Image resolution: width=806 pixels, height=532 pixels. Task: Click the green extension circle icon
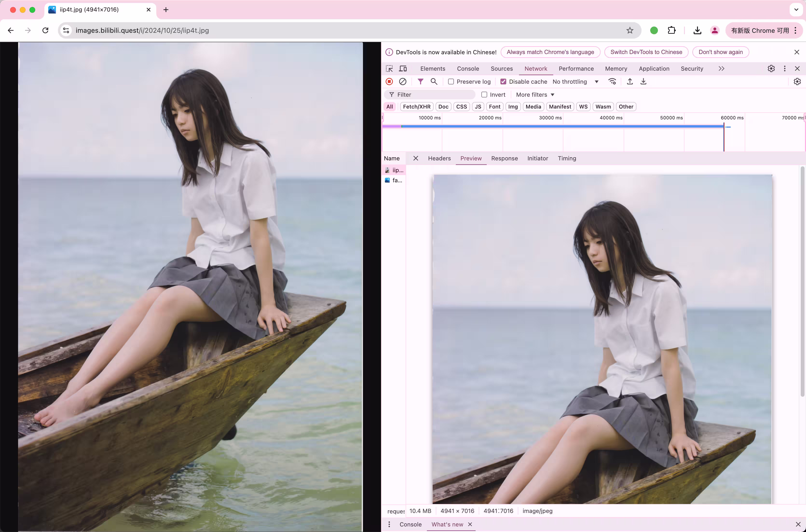[x=654, y=31]
